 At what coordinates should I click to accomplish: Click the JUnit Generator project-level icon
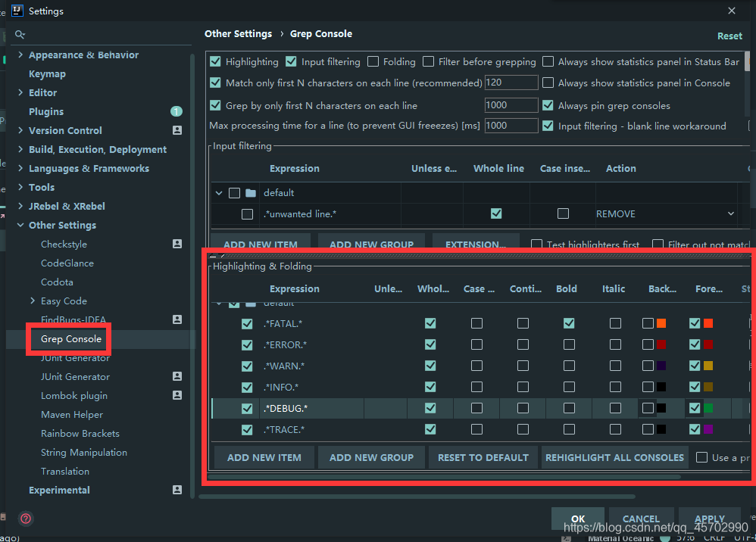[177, 375]
